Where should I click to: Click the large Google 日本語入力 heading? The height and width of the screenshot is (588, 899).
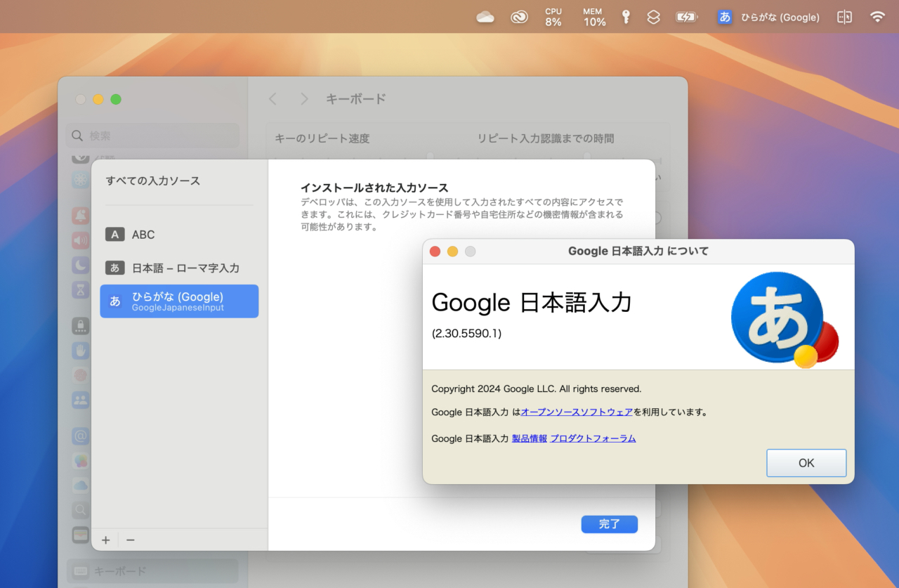(x=532, y=303)
